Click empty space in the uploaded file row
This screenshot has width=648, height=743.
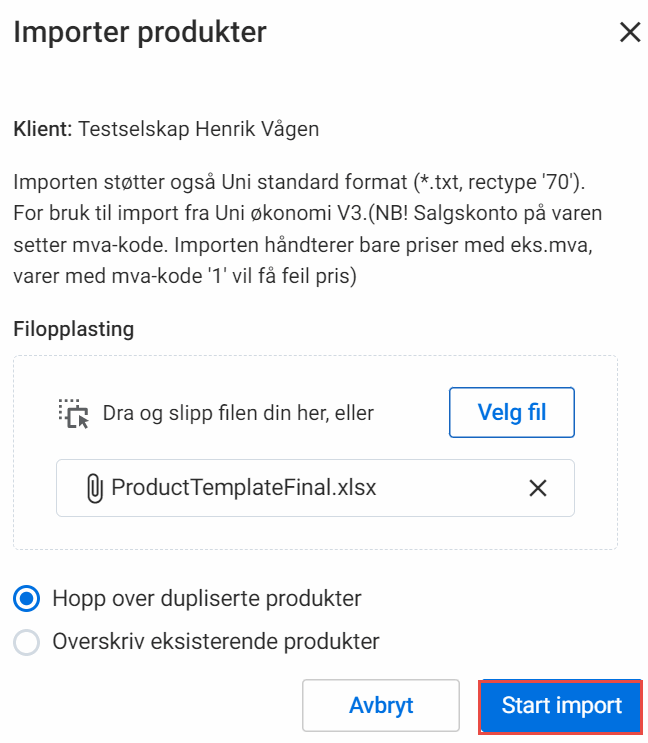[x=450, y=488]
